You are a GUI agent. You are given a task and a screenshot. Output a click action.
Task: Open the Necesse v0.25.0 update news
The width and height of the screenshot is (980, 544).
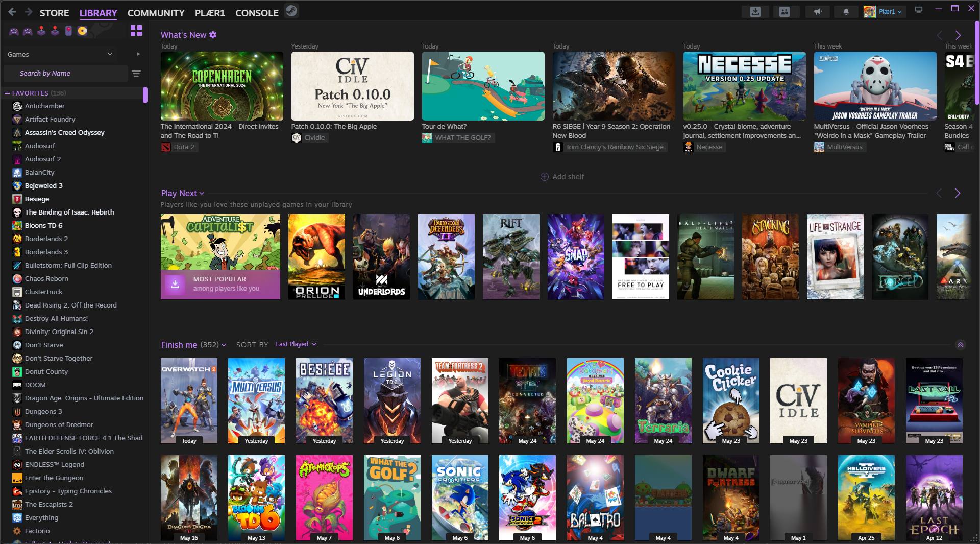click(x=742, y=131)
